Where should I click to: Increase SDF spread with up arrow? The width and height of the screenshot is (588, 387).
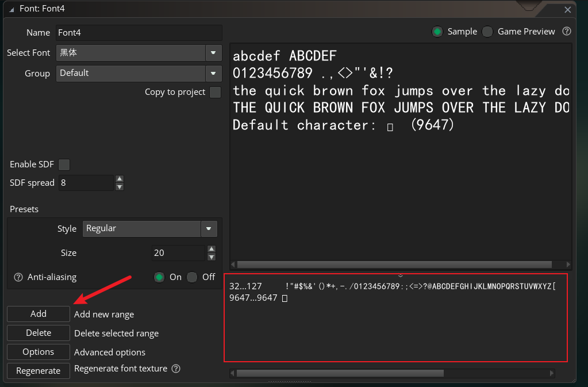pyautogui.click(x=120, y=179)
